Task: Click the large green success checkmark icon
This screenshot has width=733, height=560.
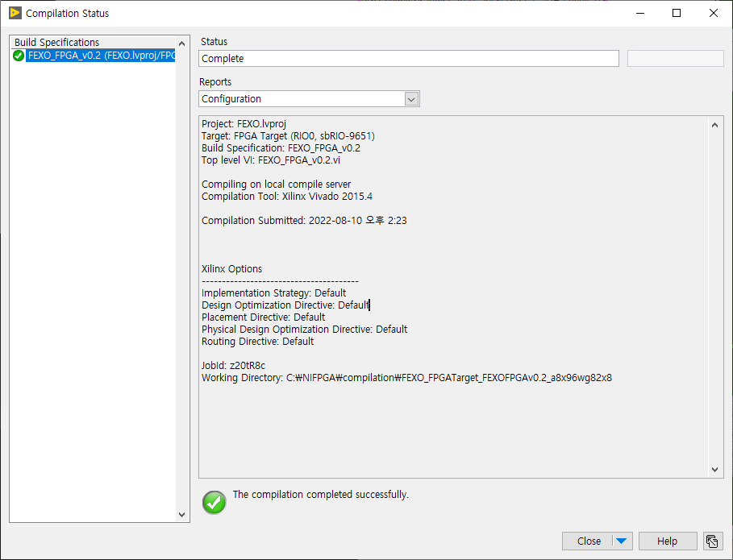Action: click(214, 502)
